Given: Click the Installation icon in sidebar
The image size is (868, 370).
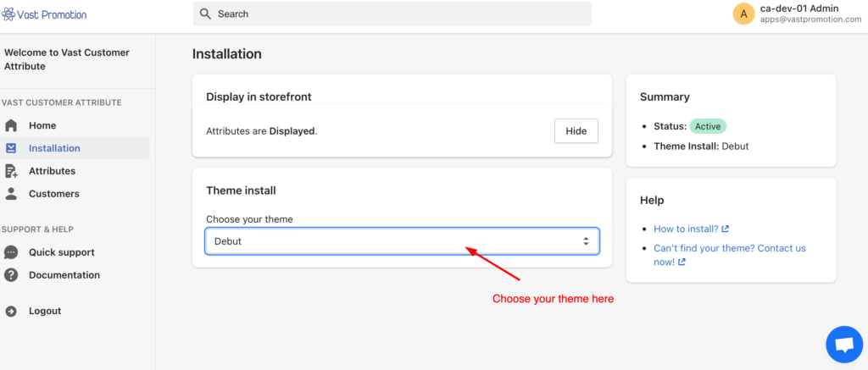Looking at the screenshot, I should point(11,148).
